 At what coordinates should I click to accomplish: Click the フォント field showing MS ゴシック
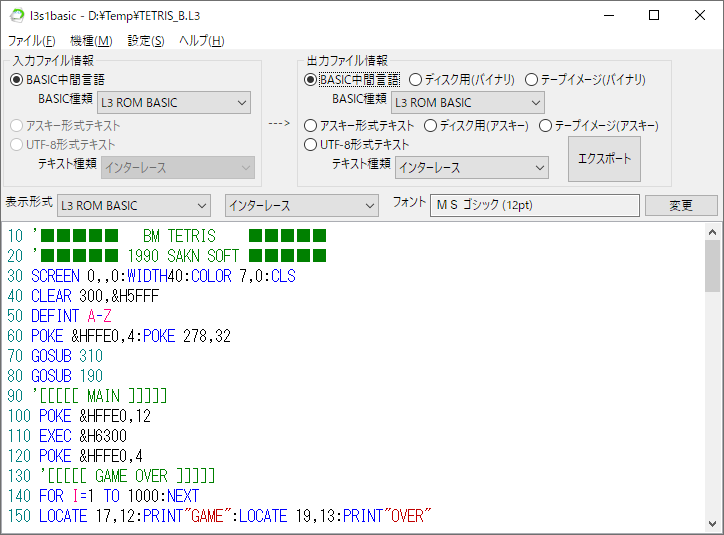(535, 205)
